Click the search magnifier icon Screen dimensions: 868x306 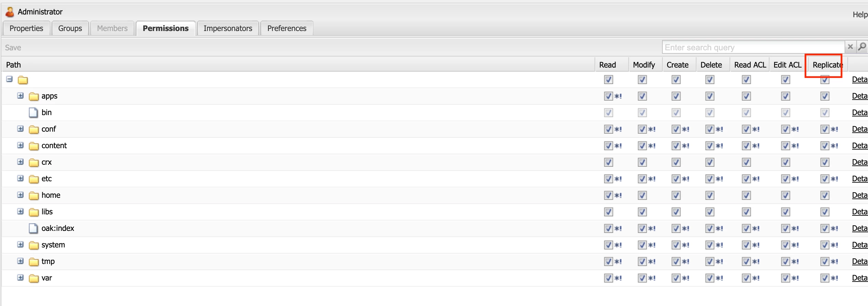pyautogui.click(x=862, y=47)
